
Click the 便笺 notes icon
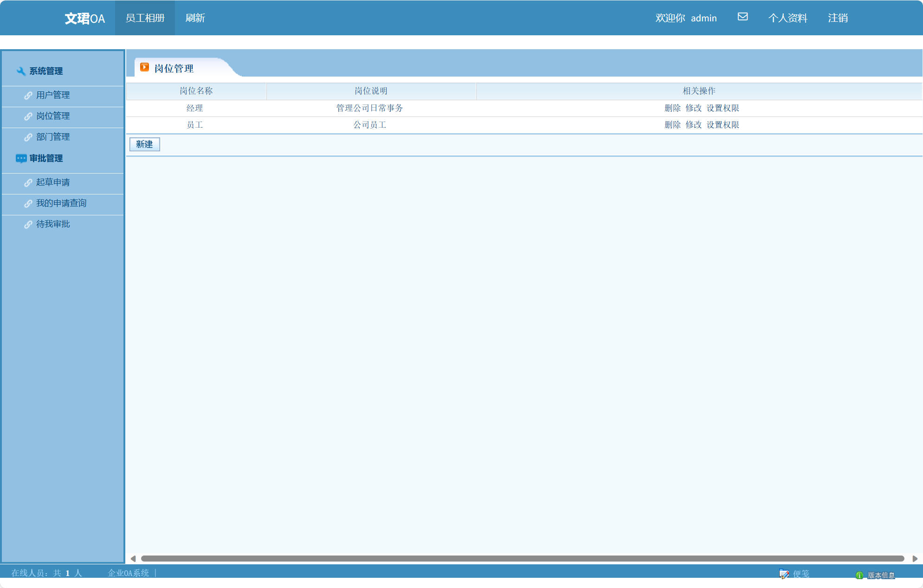[x=784, y=574]
